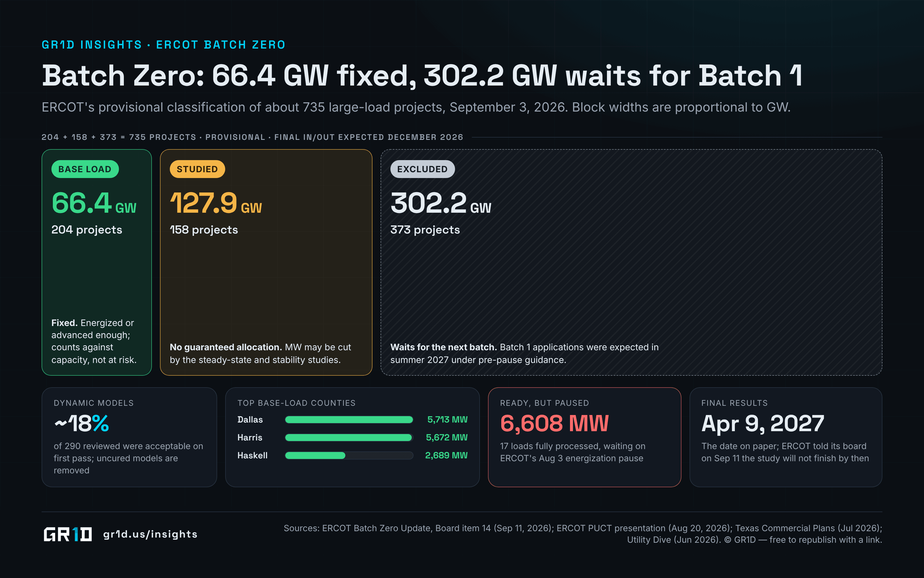The width and height of the screenshot is (924, 578).
Task: Click the 'TOP BASE-LOAD COUNTIES' label
Action: 296,403
